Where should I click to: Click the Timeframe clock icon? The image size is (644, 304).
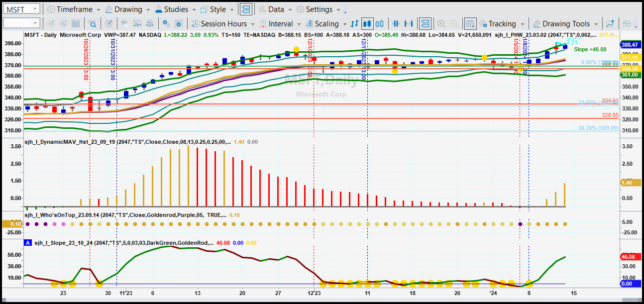(x=51, y=9)
